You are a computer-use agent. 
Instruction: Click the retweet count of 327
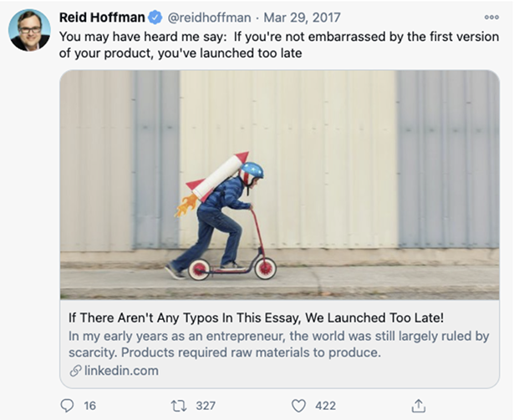click(206, 406)
